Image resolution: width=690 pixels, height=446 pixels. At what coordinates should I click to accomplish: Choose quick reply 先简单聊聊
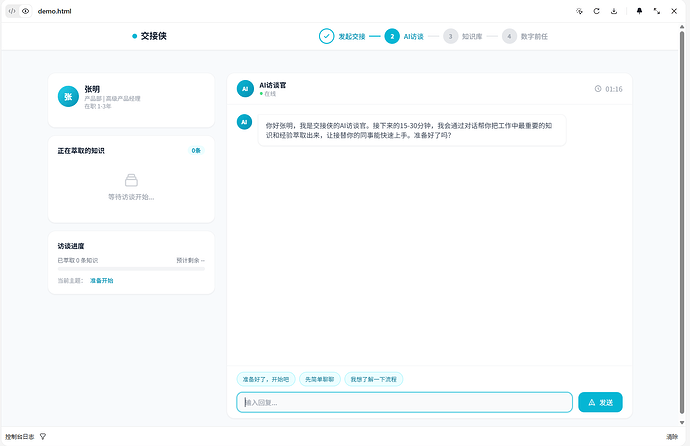click(x=320, y=379)
